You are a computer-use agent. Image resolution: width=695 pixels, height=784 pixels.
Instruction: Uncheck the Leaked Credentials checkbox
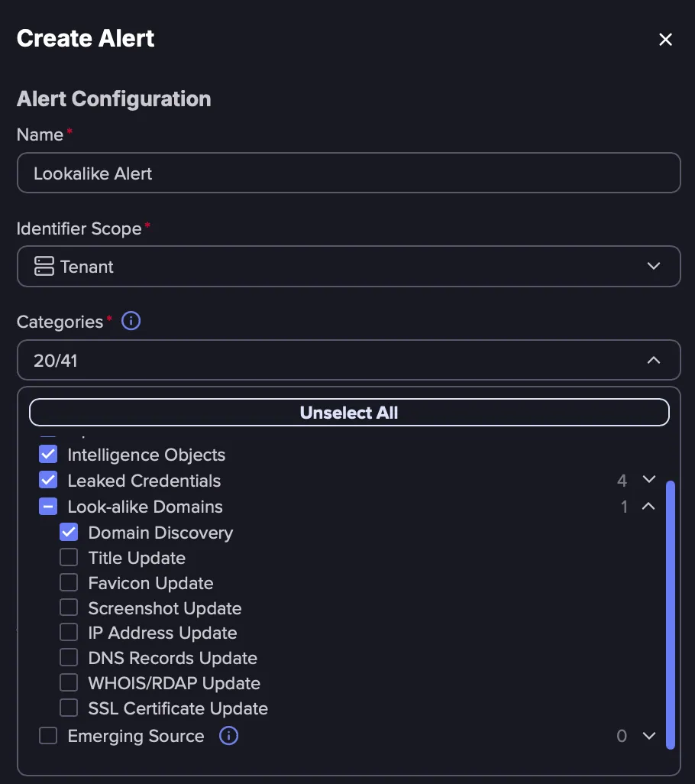48,480
